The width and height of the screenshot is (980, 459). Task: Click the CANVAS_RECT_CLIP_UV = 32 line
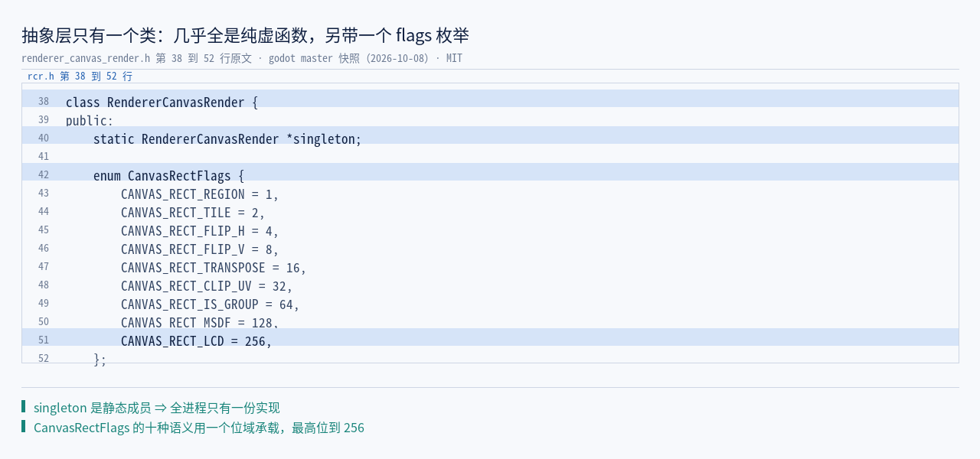[x=490, y=286]
